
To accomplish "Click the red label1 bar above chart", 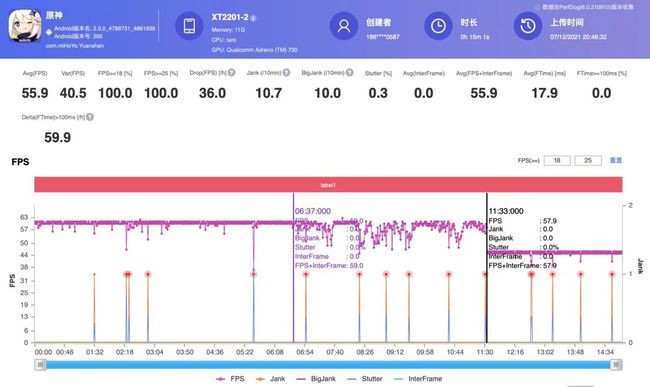I will 328,185.
